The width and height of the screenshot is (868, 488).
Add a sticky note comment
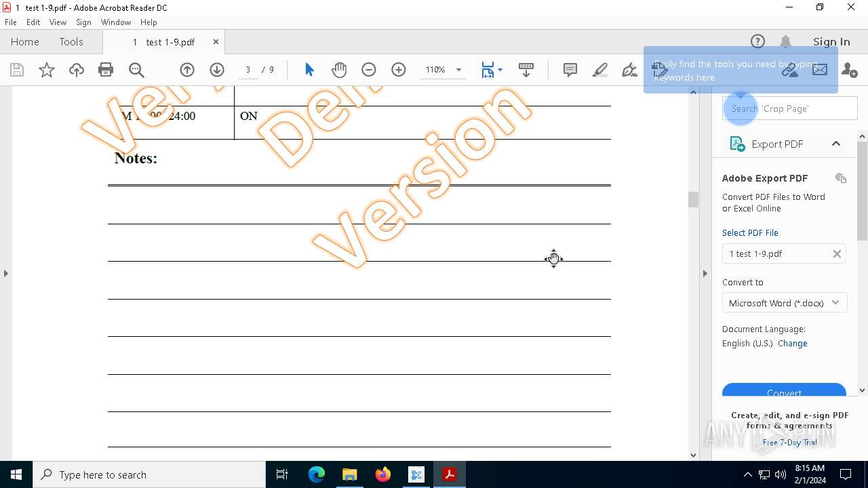coord(570,70)
